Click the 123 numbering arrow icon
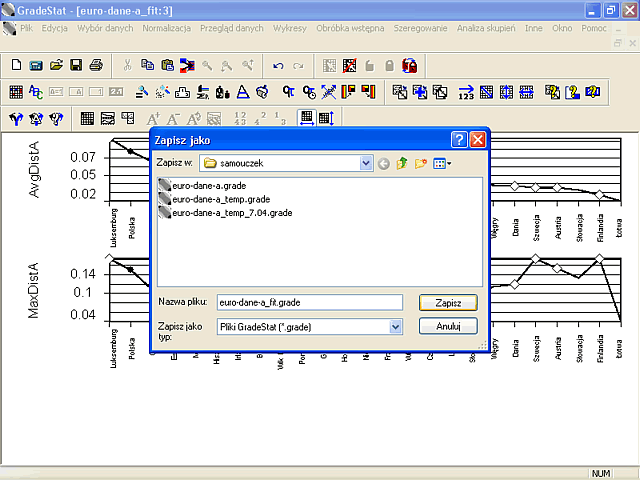This screenshot has width=640, height=480. point(466,92)
